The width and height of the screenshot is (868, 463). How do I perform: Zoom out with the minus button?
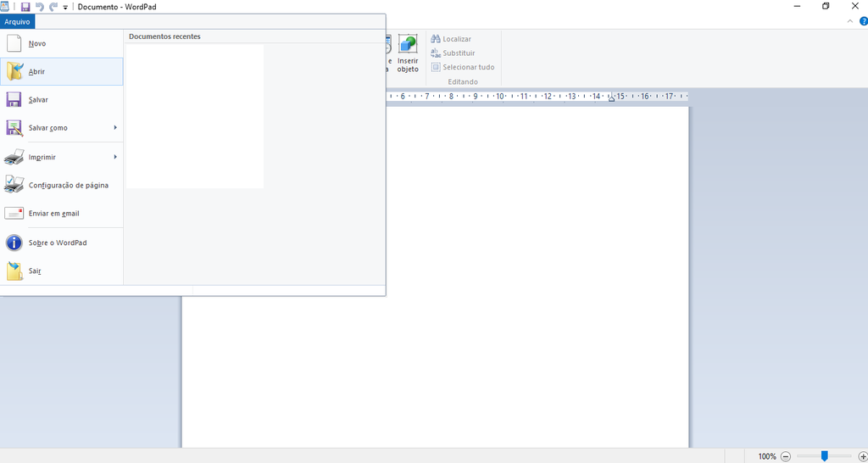coord(785,456)
